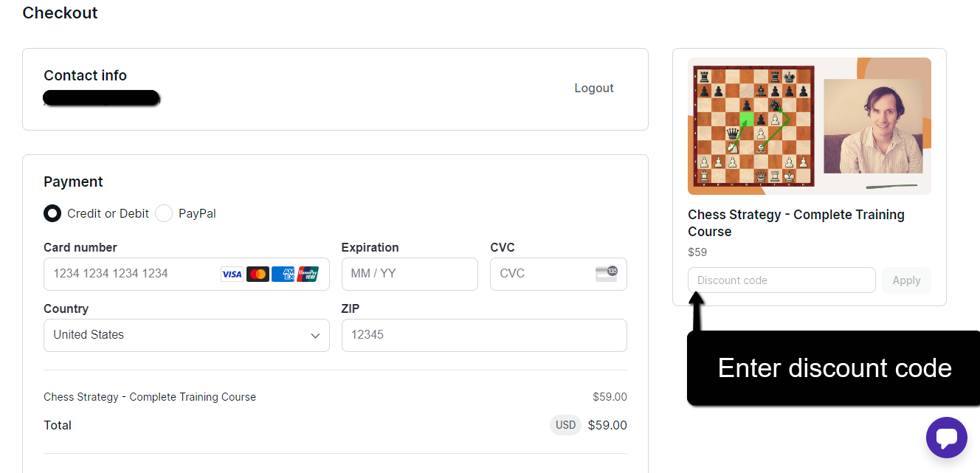Click the American Express icon
The image size is (980, 473).
click(x=283, y=275)
